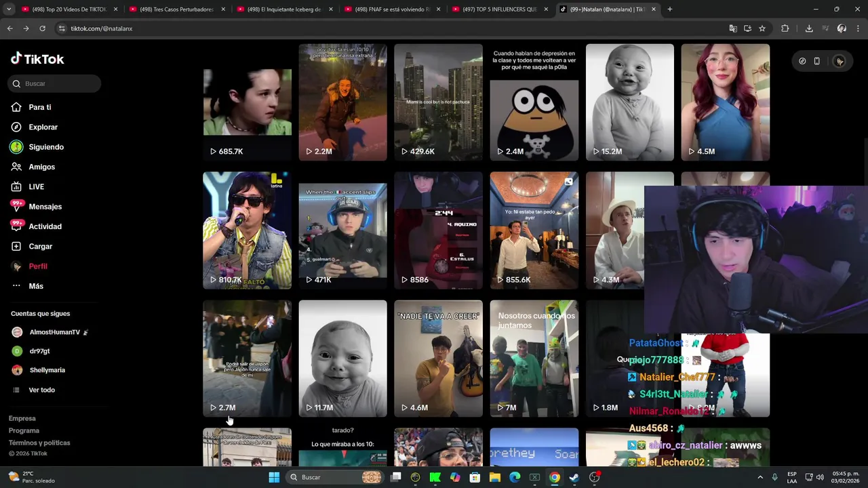
Task: Bookmark page with star icon
Action: pyautogui.click(x=762, y=28)
